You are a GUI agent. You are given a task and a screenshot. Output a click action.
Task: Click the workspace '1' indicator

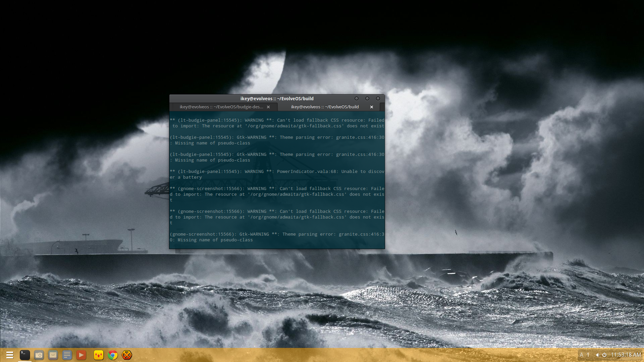click(x=588, y=355)
